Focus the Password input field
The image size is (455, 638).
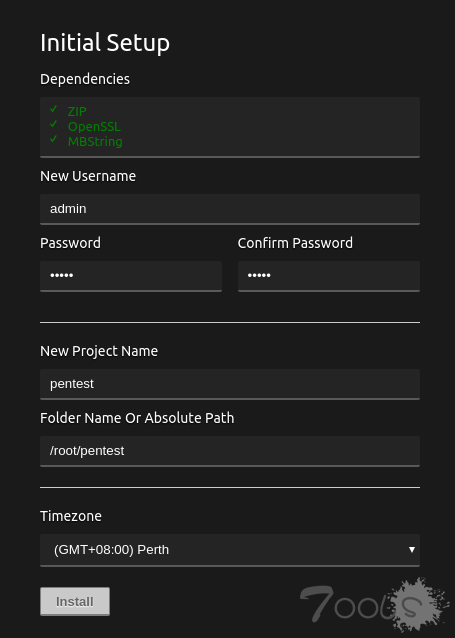point(131,276)
